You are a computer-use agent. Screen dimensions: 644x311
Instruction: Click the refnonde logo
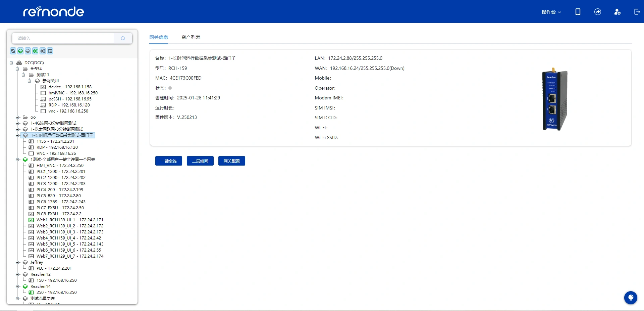point(53,12)
